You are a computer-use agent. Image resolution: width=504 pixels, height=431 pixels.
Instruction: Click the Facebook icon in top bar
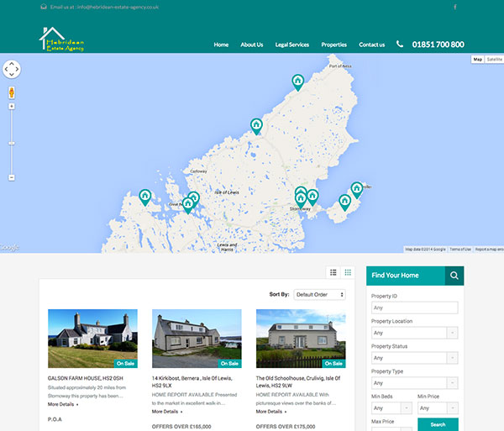(454, 7)
